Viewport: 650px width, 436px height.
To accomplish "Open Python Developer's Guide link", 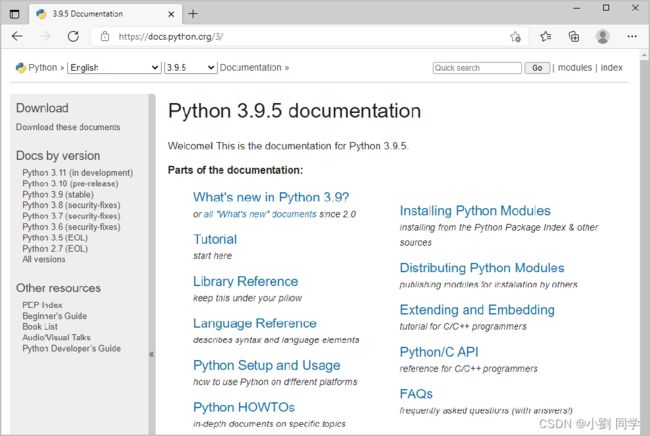I will click(71, 349).
